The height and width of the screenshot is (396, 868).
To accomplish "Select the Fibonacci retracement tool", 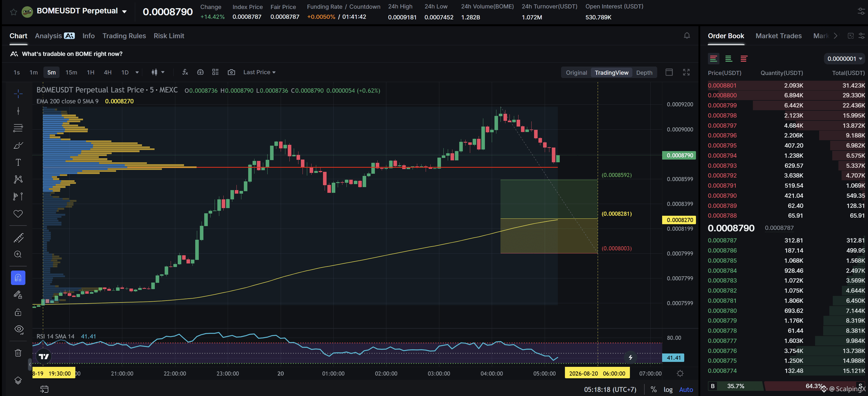I will click(x=18, y=128).
